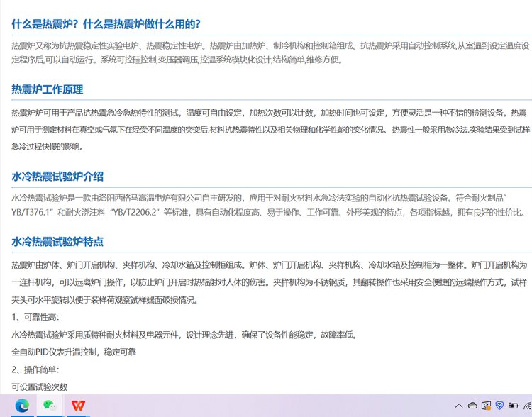Open the Wi-Fi network tray icon
532x417 pixels.
tap(526, 406)
